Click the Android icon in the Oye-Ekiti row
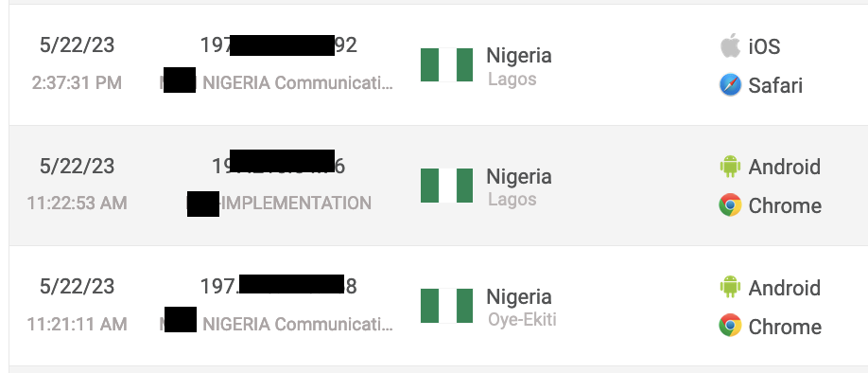Image resolution: width=868 pixels, height=373 pixels. 730,287
